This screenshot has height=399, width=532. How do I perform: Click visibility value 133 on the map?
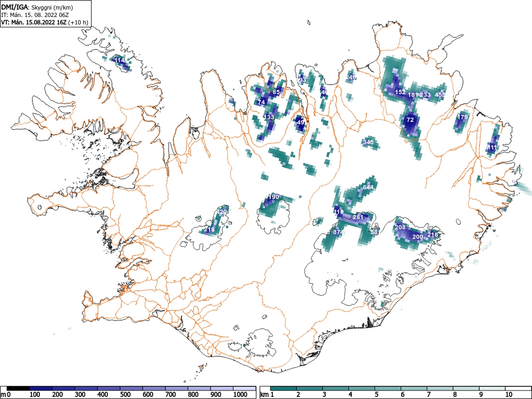269,117
